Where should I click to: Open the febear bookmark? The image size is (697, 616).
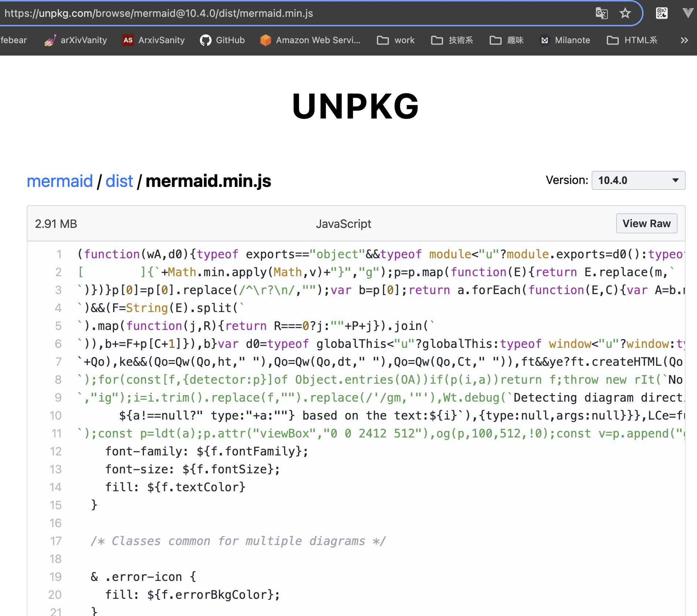coord(14,40)
